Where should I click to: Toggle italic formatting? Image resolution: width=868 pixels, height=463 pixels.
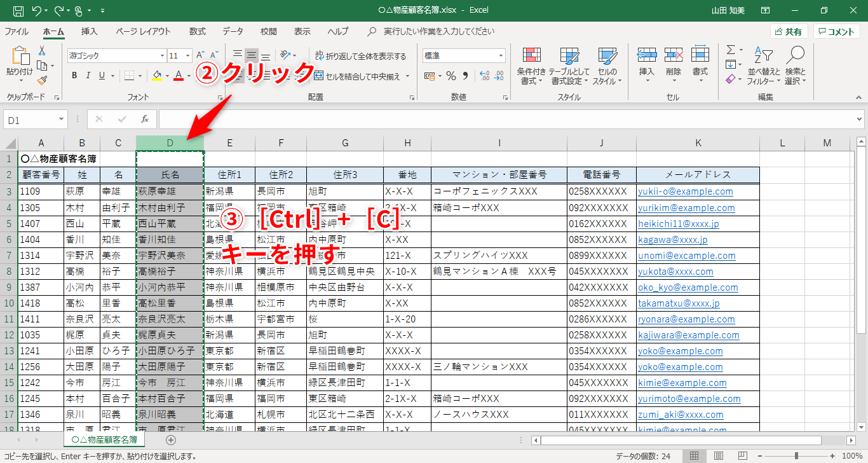point(88,76)
